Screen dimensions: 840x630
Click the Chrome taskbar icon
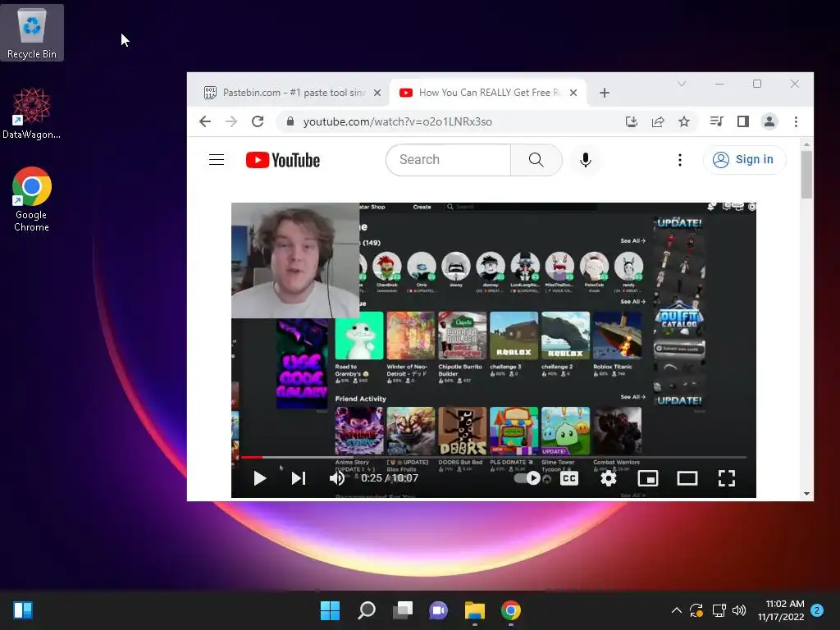(510, 610)
